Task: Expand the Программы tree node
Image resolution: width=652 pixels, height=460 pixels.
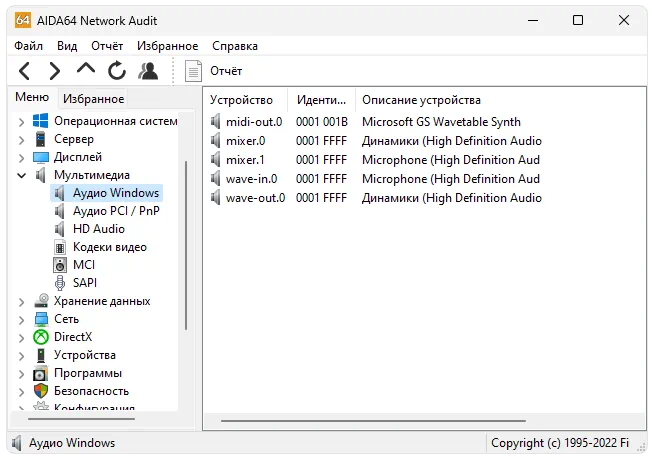Action: click(21, 374)
